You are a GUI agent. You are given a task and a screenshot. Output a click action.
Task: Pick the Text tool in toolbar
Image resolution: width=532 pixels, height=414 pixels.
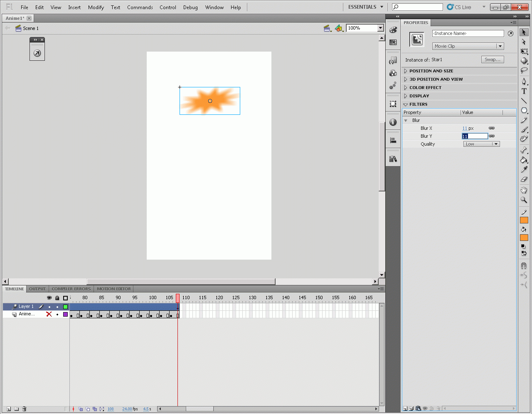[x=524, y=91]
